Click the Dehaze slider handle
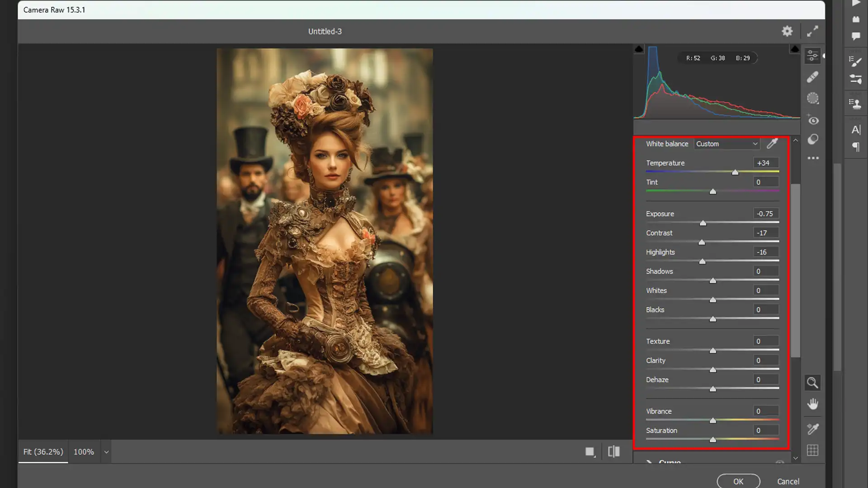 pos(713,389)
